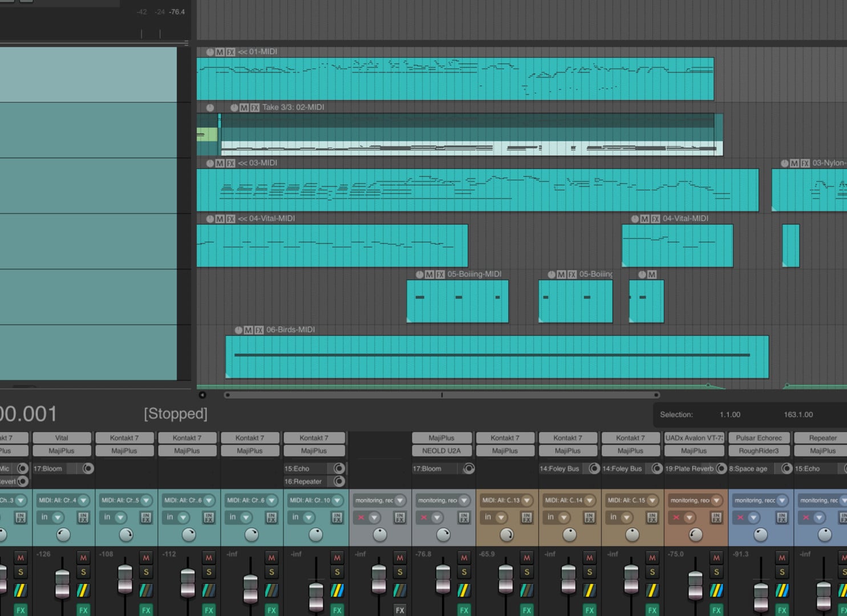Open input FX on the Vital channel strip

(83, 517)
